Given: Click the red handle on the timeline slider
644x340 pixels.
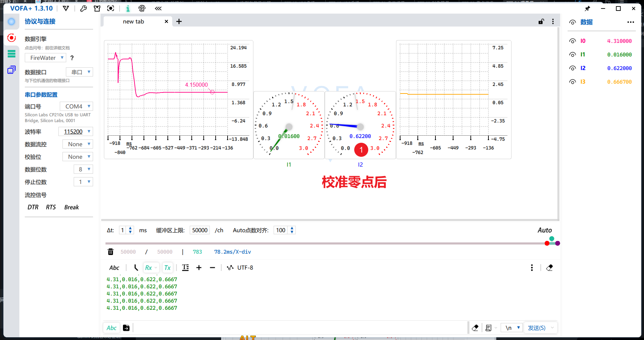Looking at the screenshot, I should 547,243.
